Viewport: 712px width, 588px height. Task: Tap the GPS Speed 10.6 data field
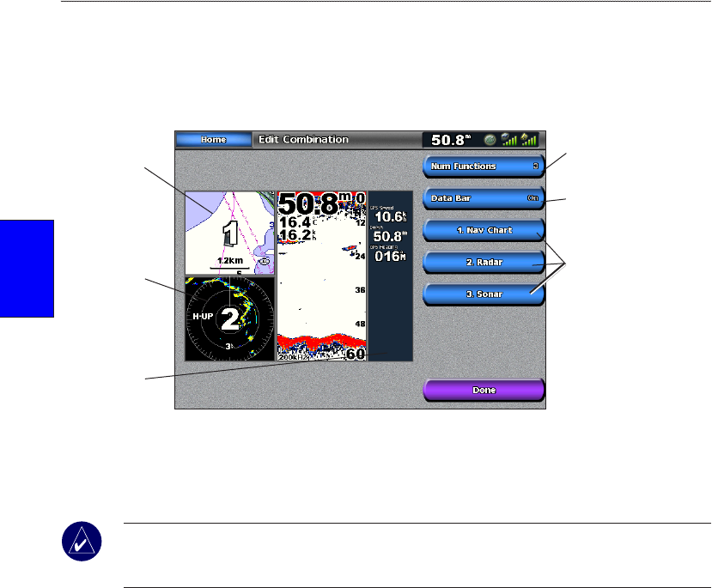(389, 215)
